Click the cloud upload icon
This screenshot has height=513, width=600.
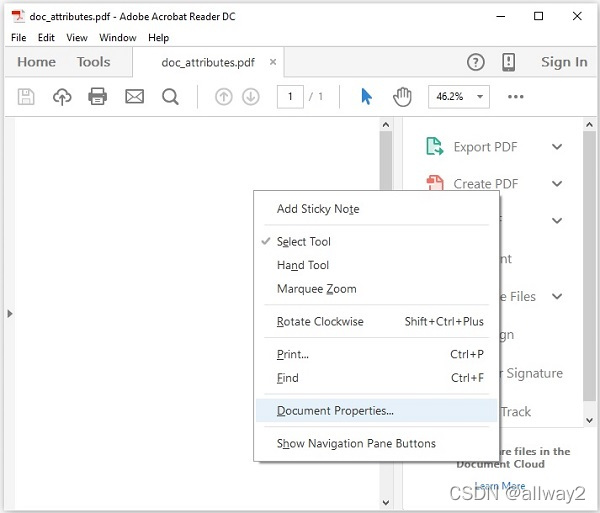[x=62, y=96]
